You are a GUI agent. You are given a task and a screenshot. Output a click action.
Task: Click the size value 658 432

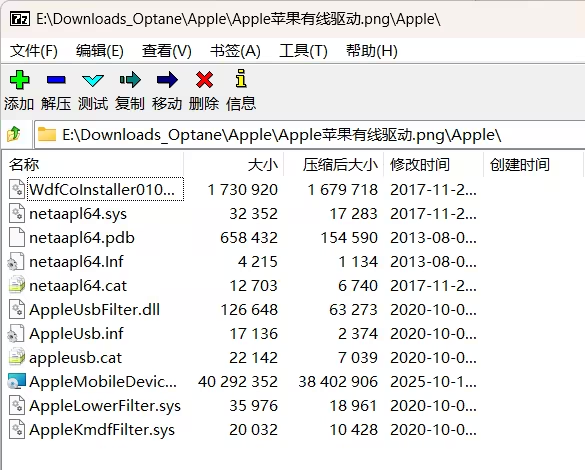point(249,238)
